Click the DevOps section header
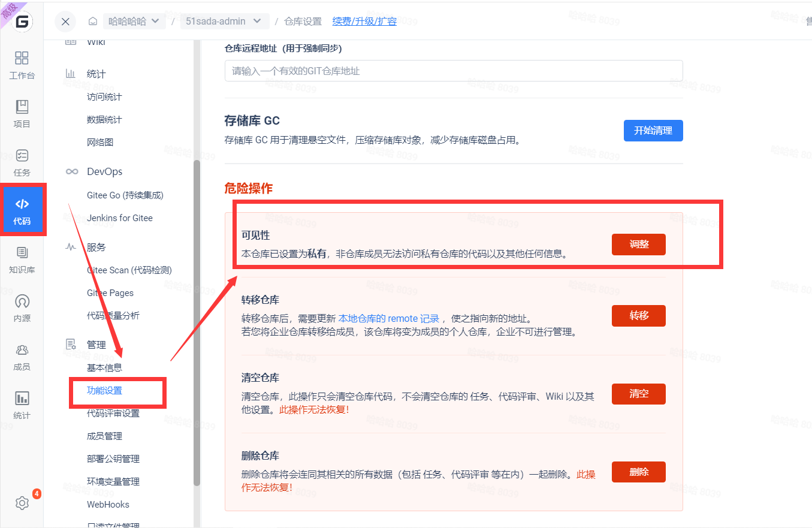This screenshot has height=528, width=812. coord(104,171)
